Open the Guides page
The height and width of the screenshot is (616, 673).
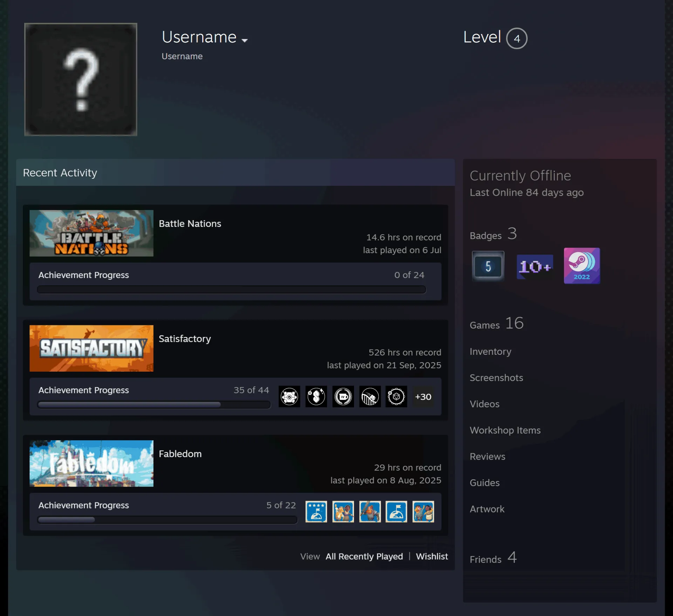(485, 483)
